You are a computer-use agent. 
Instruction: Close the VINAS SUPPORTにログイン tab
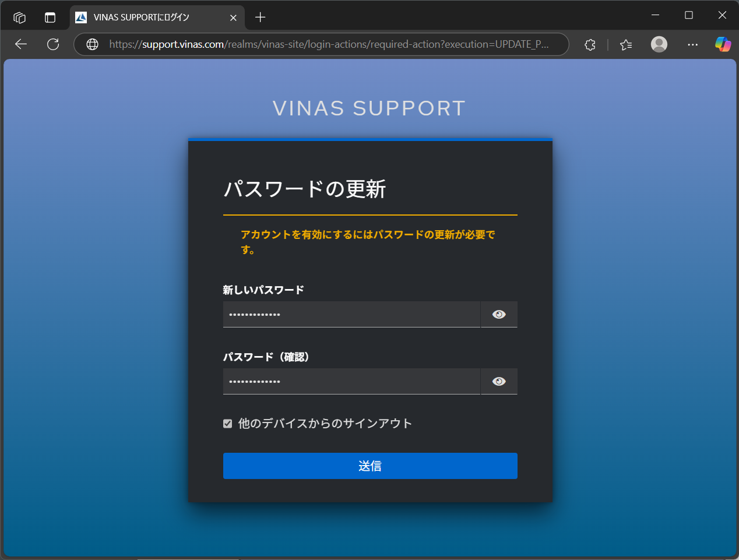point(233,17)
